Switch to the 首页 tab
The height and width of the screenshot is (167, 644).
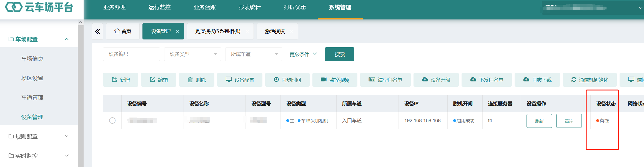coord(123,31)
